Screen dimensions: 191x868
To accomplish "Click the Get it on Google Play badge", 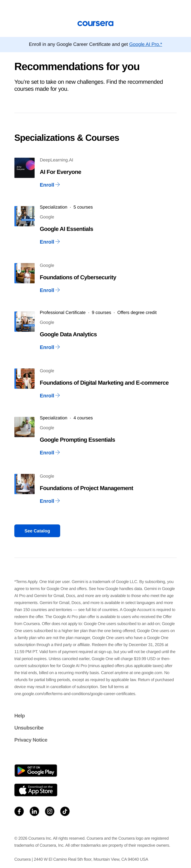I will 36,770.
